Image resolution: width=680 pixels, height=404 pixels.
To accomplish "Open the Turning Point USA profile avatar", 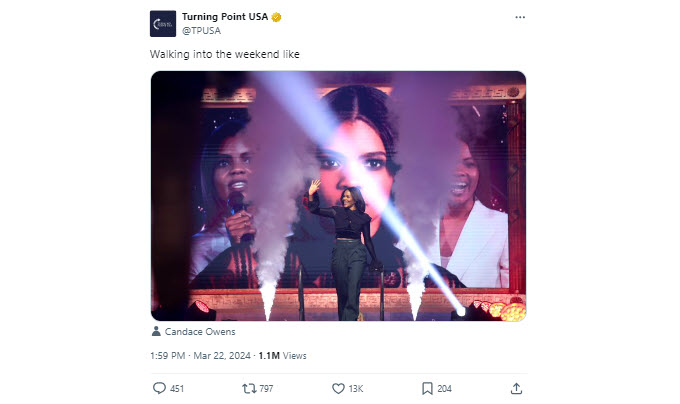I will [163, 23].
